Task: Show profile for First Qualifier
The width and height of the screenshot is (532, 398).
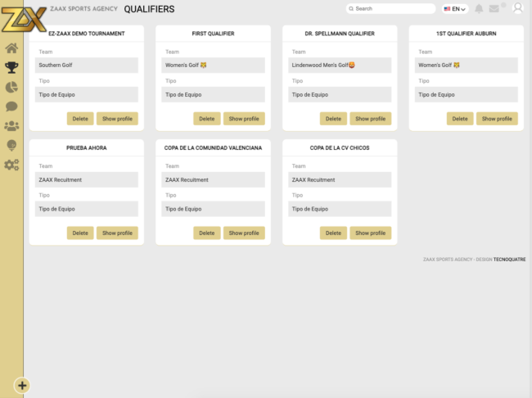Action: [244, 119]
